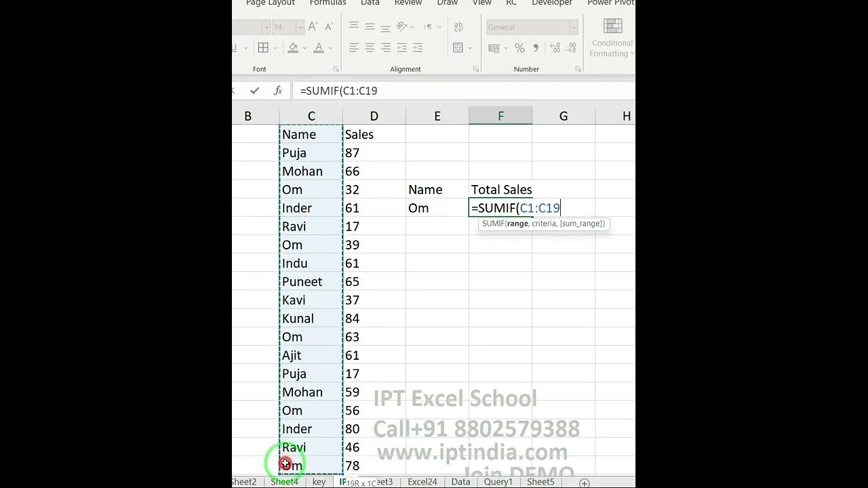Click the Puneet name cell
Viewport: 868px width, 488px height.
pyautogui.click(x=311, y=281)
